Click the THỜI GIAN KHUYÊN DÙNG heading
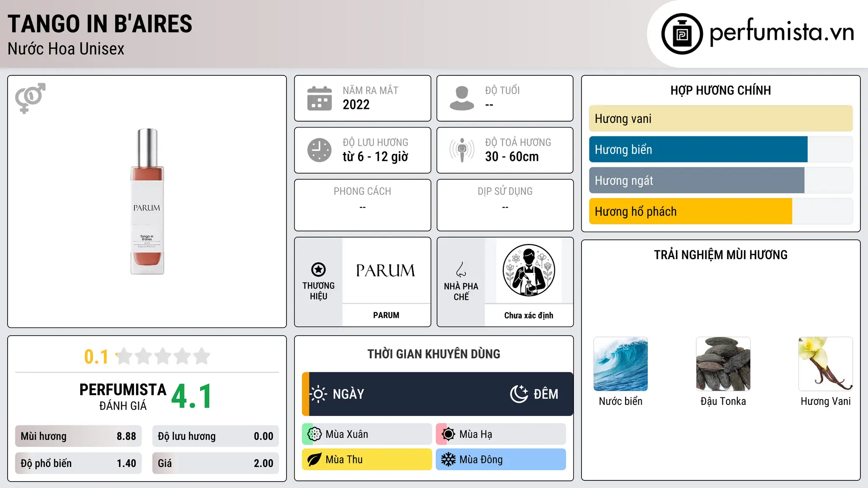This screenshot has height=488, width=868. click(x=434, y=354)
